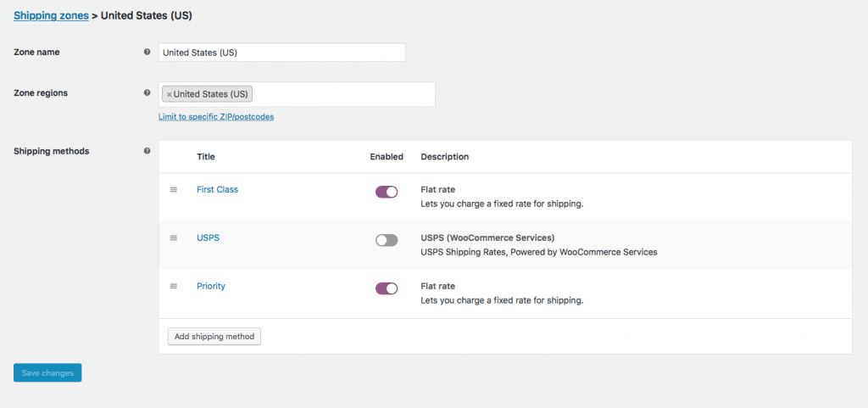Enable the USPS shipping method toggle

point(387,240)
